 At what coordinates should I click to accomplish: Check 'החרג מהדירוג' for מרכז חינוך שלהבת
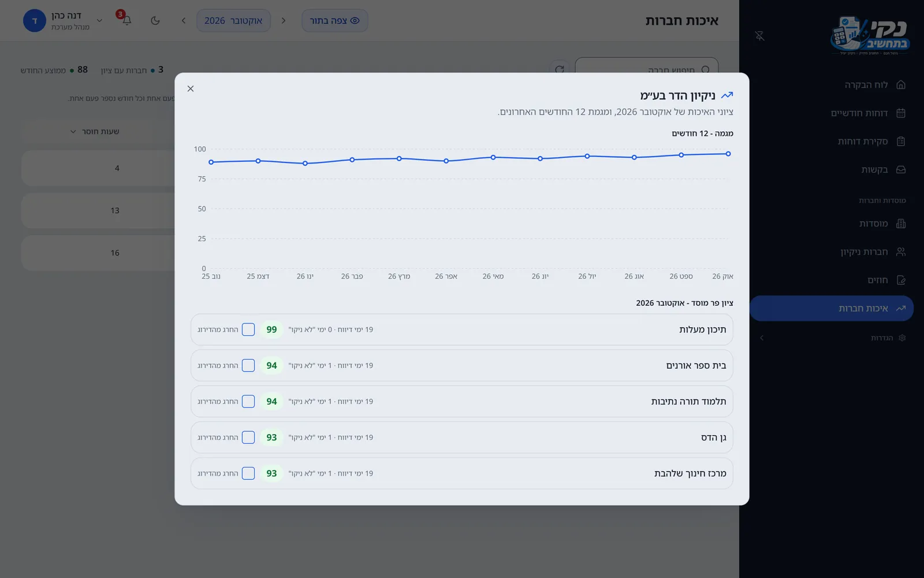[x=248, y=473]
